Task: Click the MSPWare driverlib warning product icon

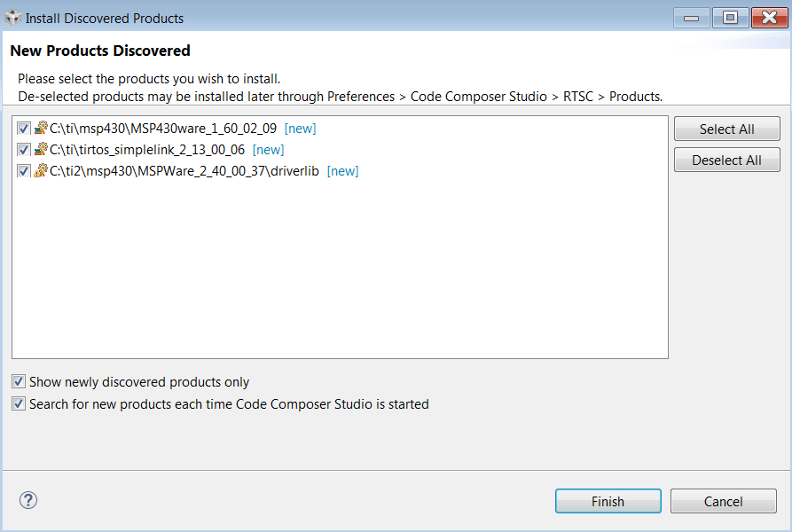Action: point(41,170)
